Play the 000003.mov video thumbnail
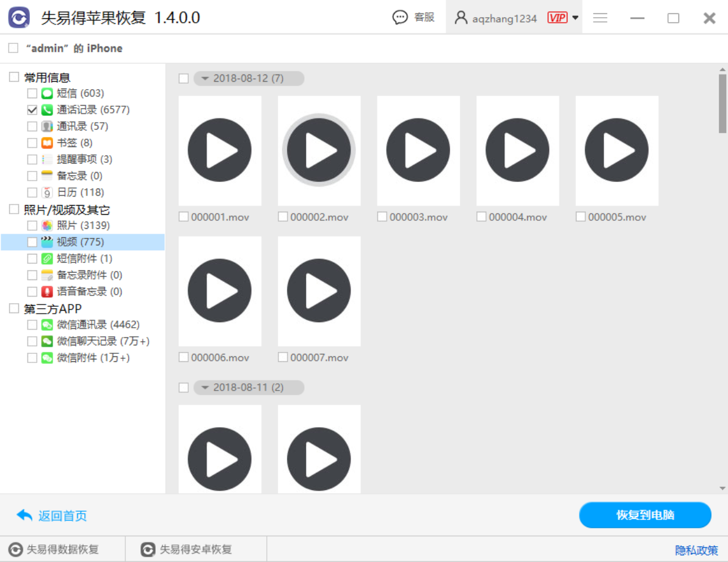728x562 pixels. [x=418, y=150]
